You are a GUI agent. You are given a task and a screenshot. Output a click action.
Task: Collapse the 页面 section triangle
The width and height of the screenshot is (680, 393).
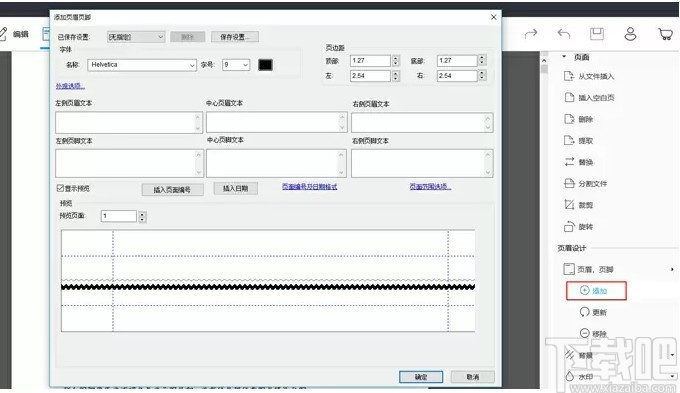[x=564, y=56]
